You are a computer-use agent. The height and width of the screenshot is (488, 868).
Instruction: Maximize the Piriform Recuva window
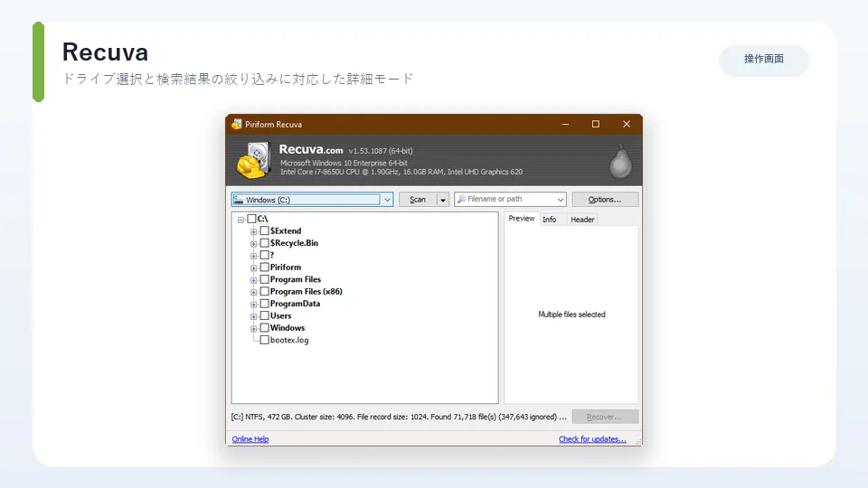[596, 125]
